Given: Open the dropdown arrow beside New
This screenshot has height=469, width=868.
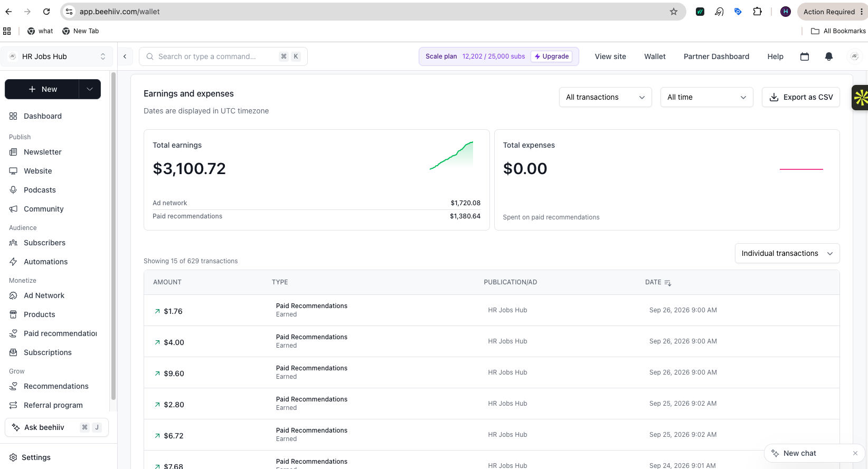Looking at the screenshot, I should (x=90, y=89).
